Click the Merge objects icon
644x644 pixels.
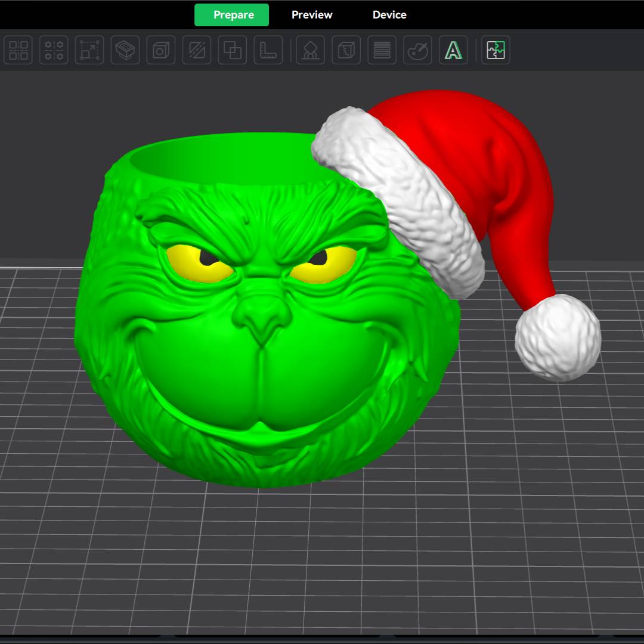232,50
